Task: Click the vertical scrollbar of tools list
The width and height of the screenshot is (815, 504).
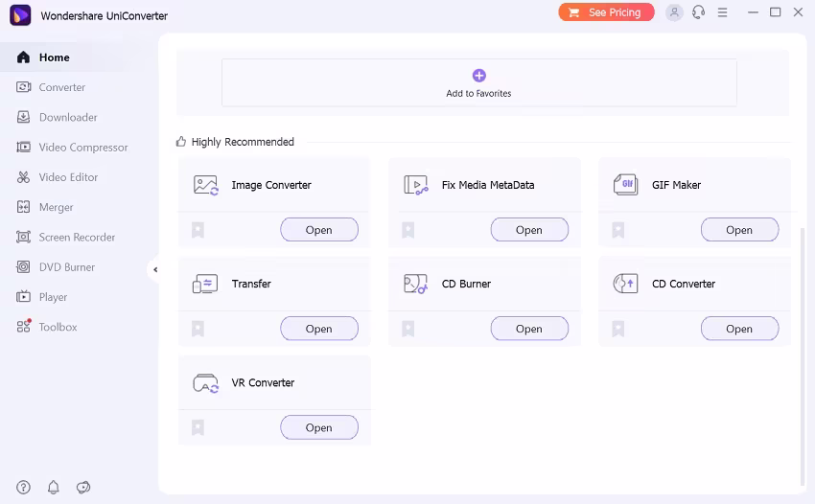Action: [x=803, y=355]
